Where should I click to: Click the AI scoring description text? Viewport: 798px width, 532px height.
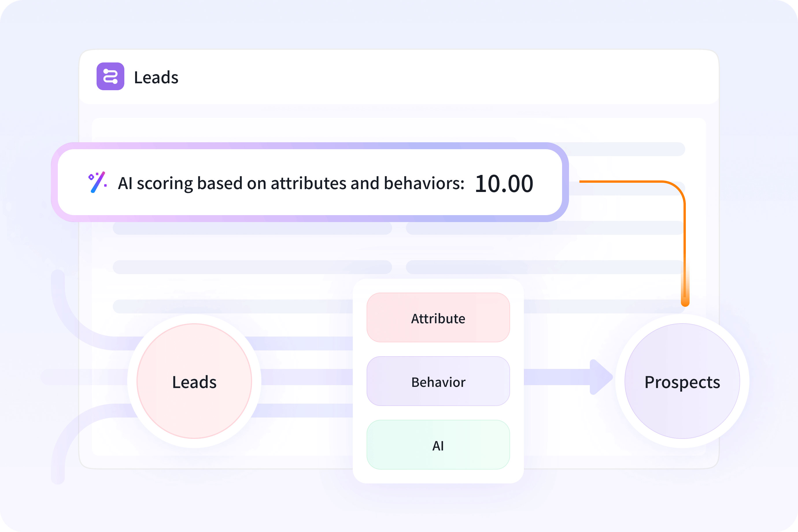[291, 183]
